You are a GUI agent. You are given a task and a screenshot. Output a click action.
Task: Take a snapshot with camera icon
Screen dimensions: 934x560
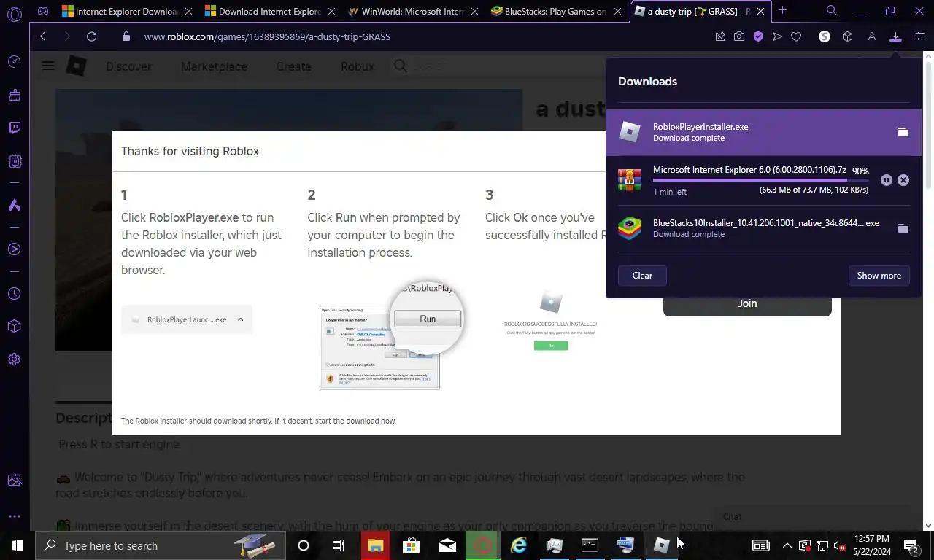click(739, 36)
